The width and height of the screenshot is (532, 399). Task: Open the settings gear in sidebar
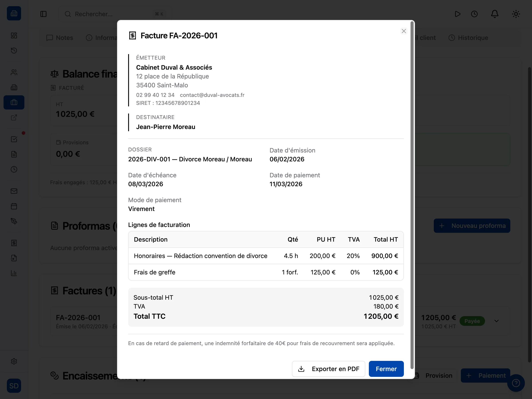point(14,361)
